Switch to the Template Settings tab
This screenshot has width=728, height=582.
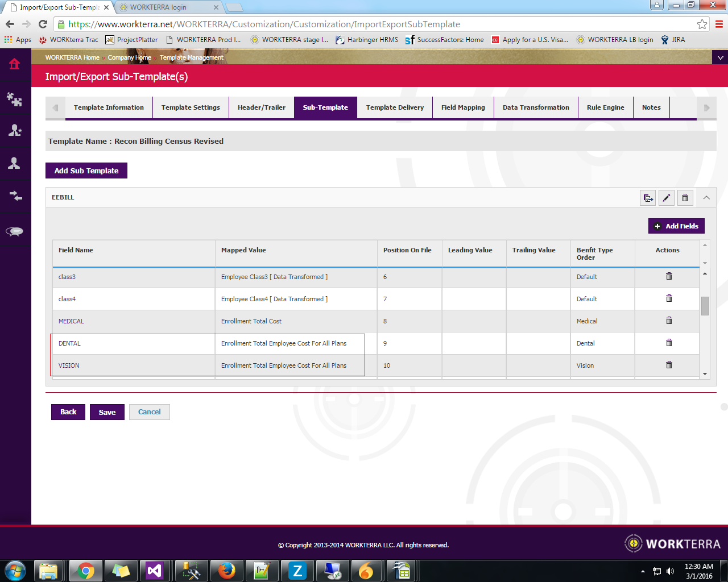point(191,107)
